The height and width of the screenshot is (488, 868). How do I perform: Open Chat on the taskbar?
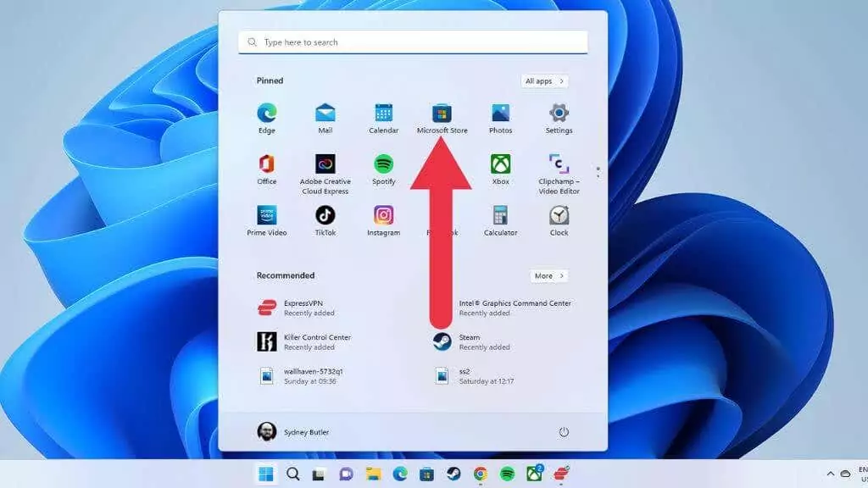[346, 474]
